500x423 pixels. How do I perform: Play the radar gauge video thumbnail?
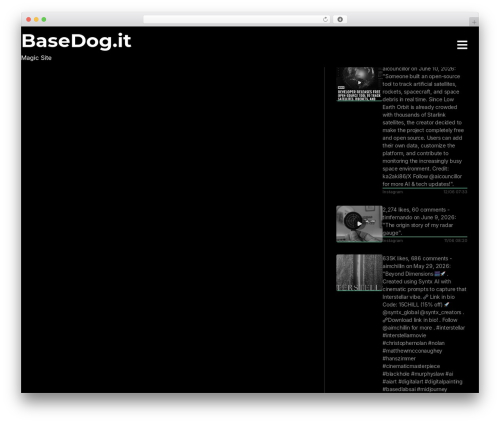click(359, 224)
